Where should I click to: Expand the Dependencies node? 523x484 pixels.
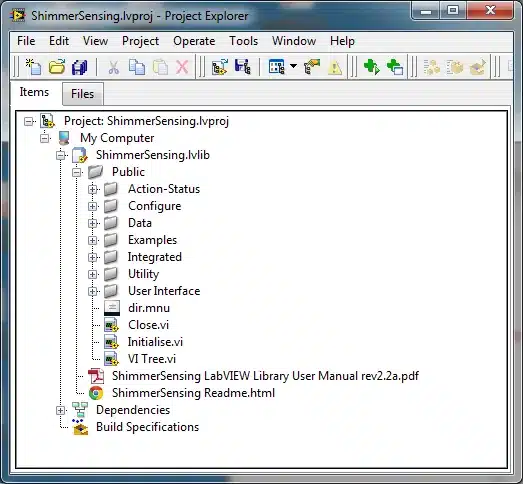pyautogui.click(x=60, y=410)
